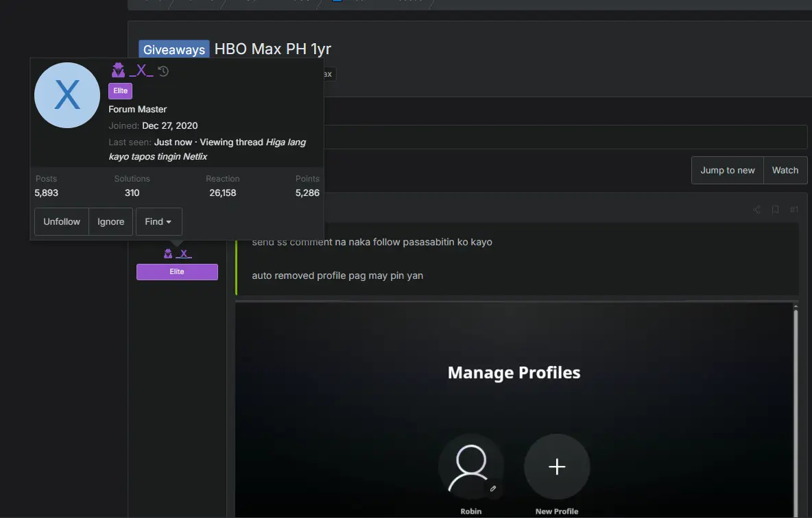Click the Posts count 5,893
Viewport: 812px width, 518px height.
(46, 193)
